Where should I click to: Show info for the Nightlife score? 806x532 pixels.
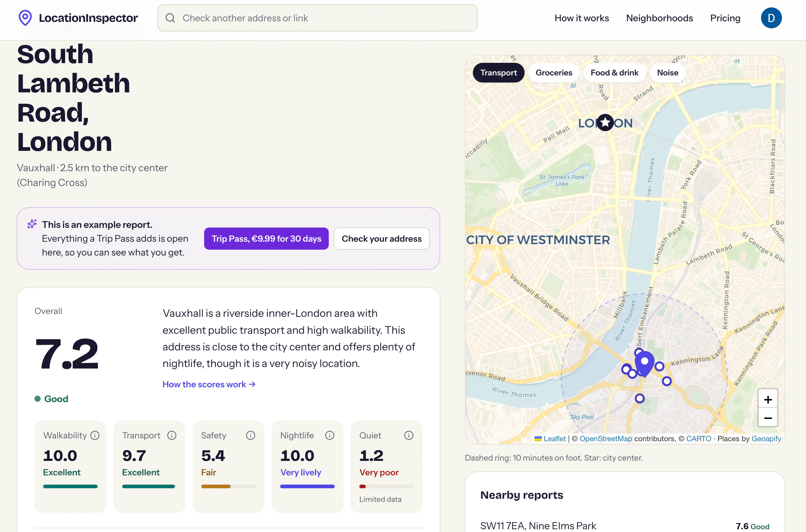(330, 435)
